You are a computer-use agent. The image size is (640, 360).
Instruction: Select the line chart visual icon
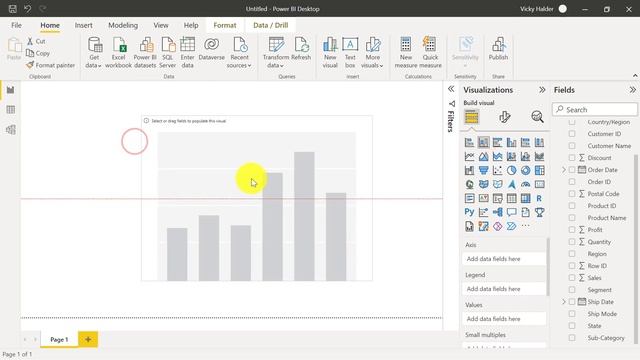[x=469, y=156]
